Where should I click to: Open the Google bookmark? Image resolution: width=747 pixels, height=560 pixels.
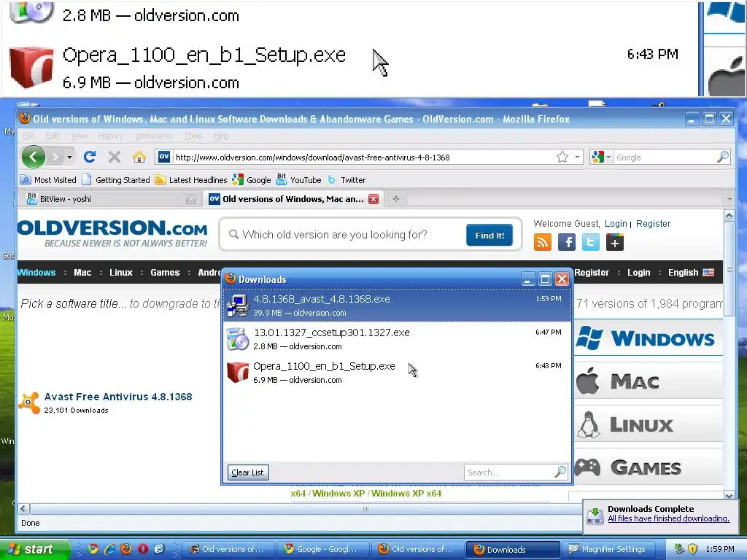pos(252,180)
